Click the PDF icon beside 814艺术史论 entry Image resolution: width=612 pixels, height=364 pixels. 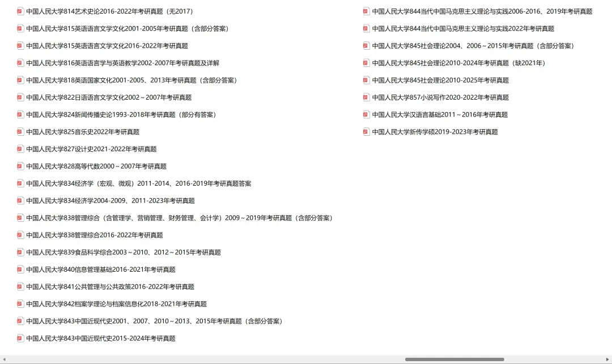tap(20, 11)
